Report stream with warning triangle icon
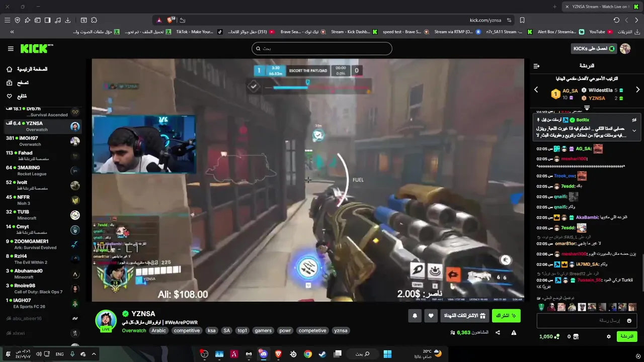Viewport: 644px width, 362px height. pos(514,332)
